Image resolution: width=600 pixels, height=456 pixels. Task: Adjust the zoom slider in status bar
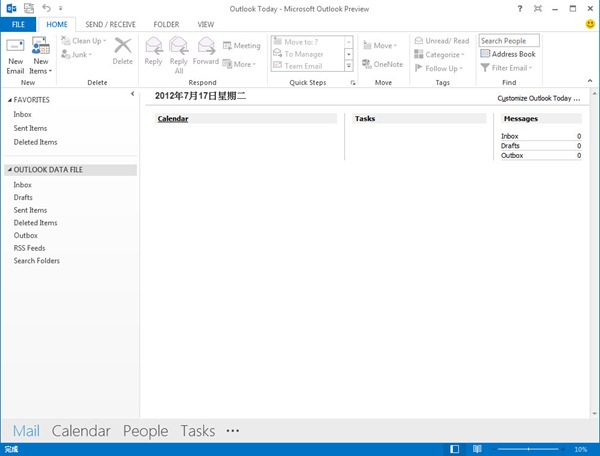tap(528, 449)
